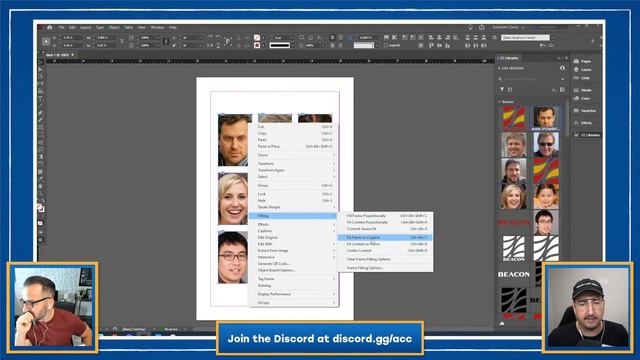640x360 pixels.
Task: Expand the Transform Again submenu
Action: pos(293,170)
